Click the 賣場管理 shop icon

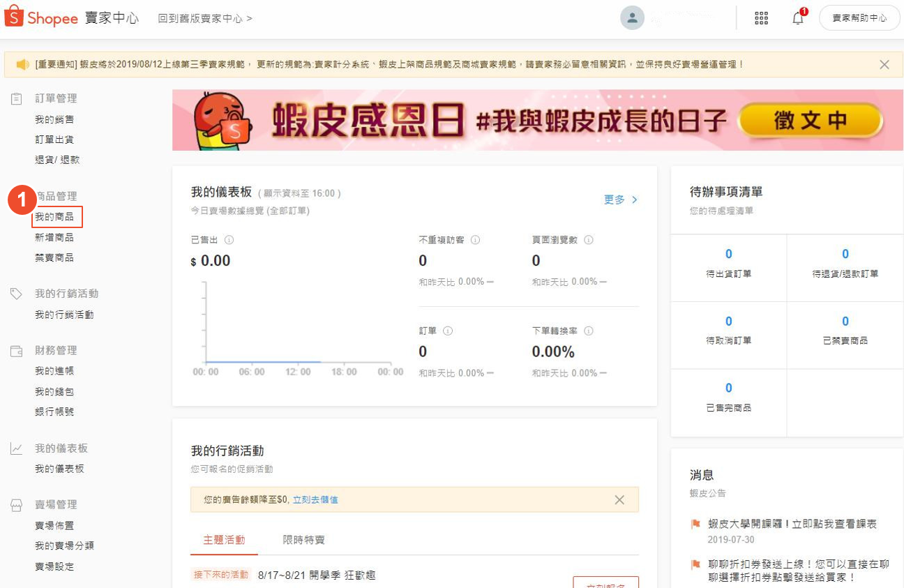coord(16,505)
